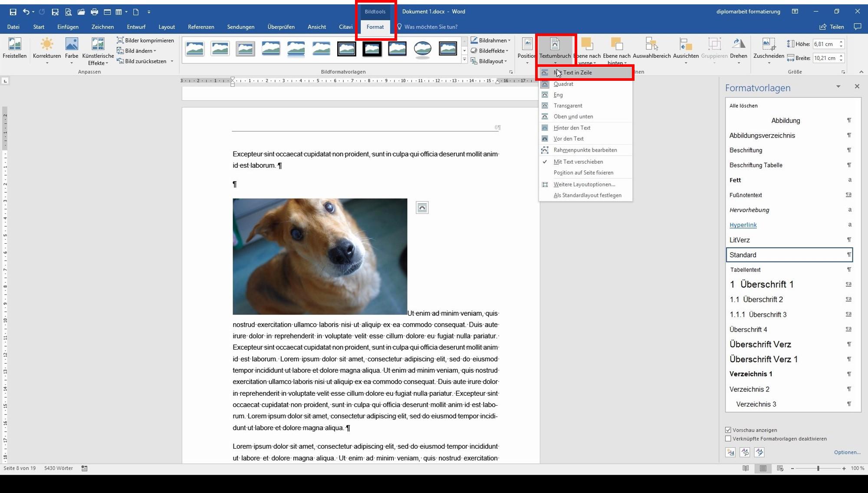The height and width of the screenshot is (493, 868).
Task: Open the Bildrahmen dropdown
Action: (x=490, y=40)
